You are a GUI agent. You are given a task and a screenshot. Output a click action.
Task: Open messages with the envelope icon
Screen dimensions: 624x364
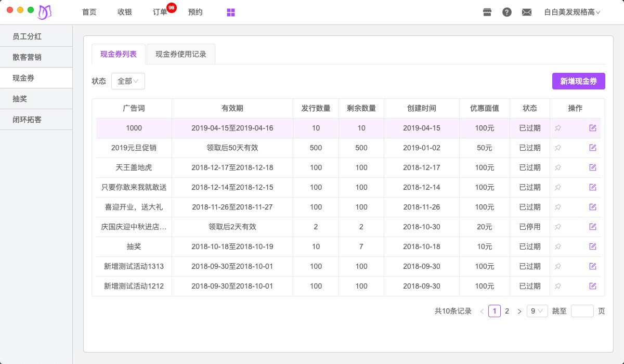tap(527, 12)
